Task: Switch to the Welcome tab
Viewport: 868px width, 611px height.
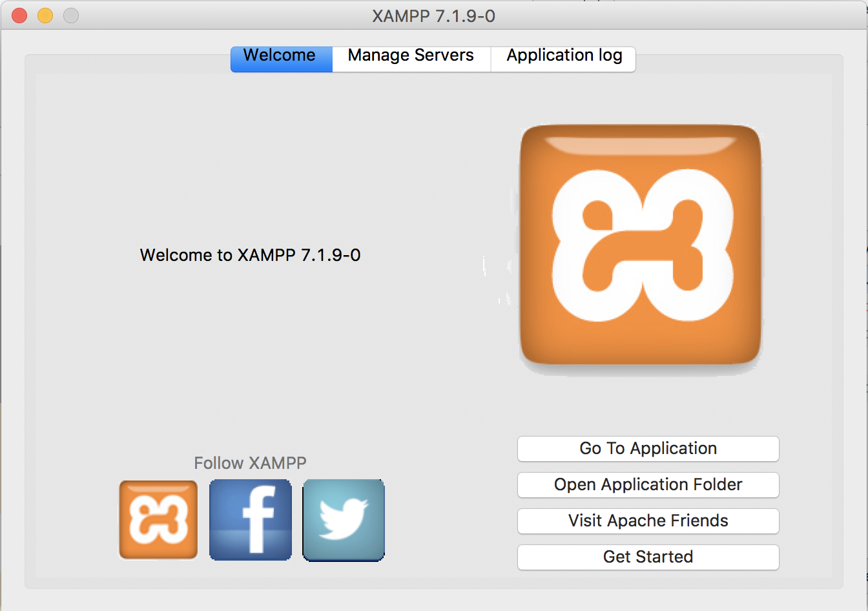Action: click(282, 59)
